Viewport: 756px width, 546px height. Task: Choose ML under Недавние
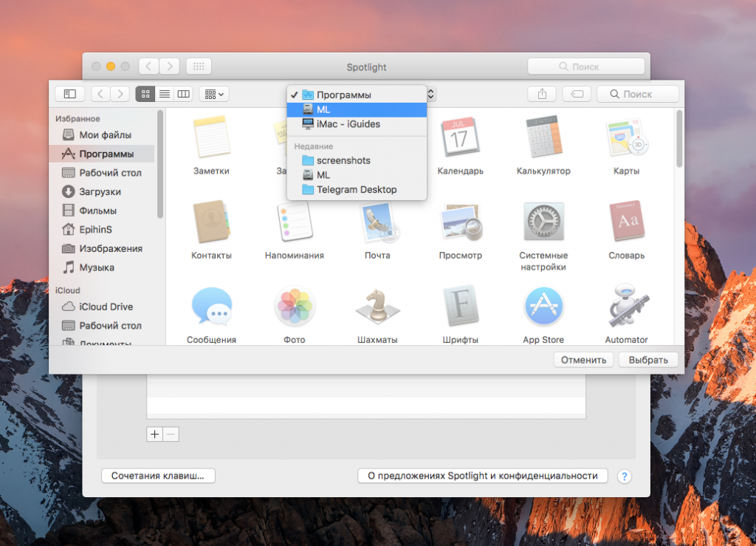coord(357,175)
